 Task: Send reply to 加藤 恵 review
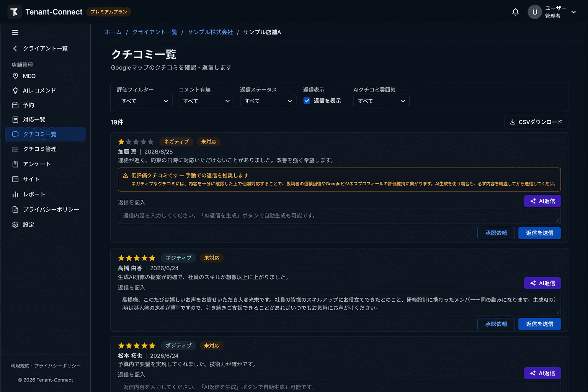(540, 233)
